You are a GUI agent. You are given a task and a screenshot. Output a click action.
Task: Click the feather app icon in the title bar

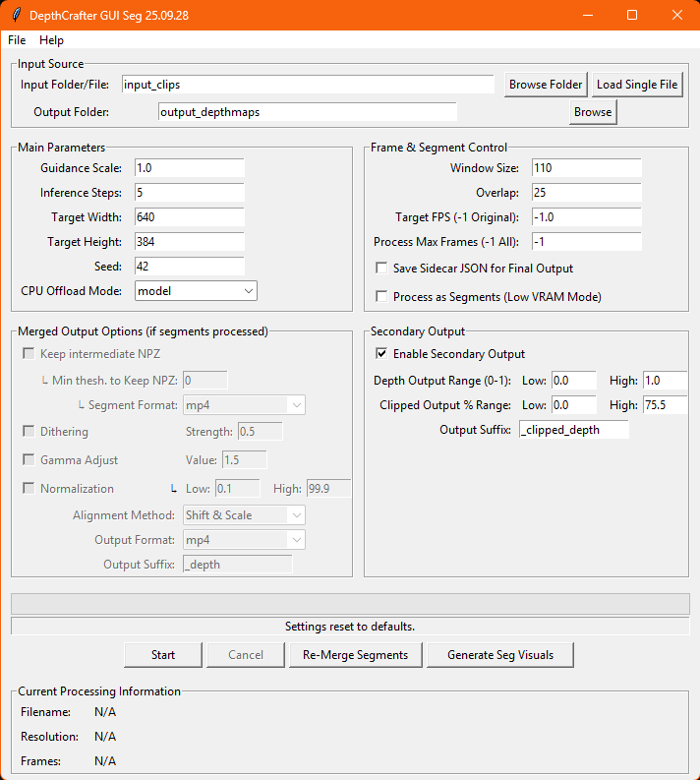[17, 15]
